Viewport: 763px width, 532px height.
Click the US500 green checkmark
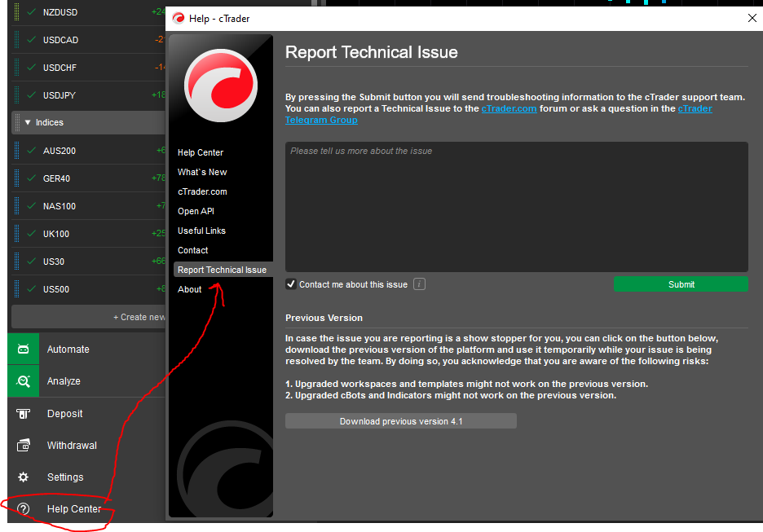tap(31, 289)
